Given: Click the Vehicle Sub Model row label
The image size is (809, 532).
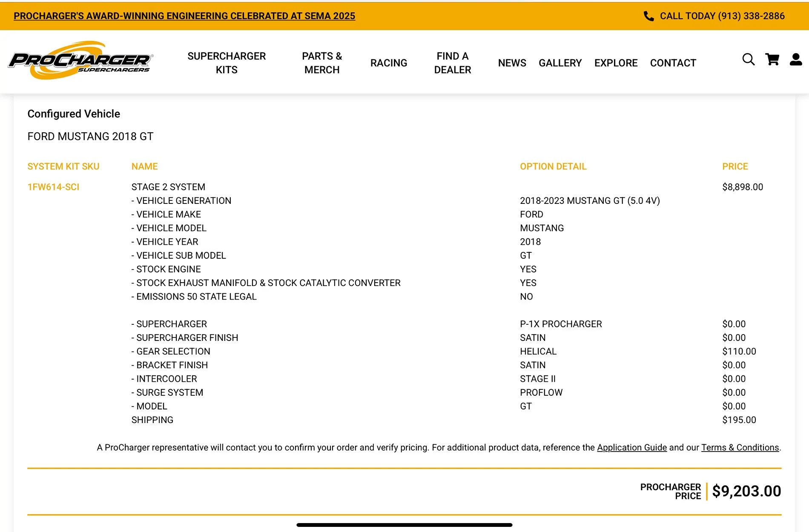Looking at the screenshot, I should (x=179, y=256).
